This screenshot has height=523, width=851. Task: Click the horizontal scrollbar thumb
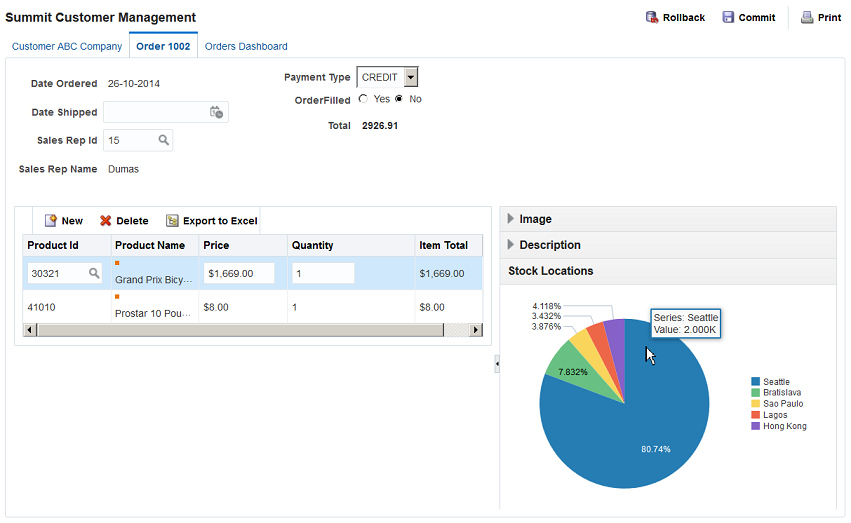240,330
